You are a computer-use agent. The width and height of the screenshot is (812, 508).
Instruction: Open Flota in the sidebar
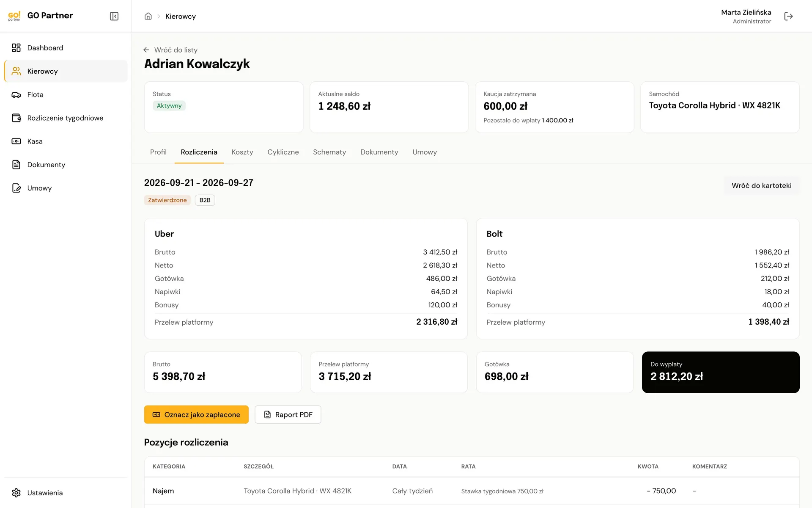pyautogui.click(x=66, y=94)
